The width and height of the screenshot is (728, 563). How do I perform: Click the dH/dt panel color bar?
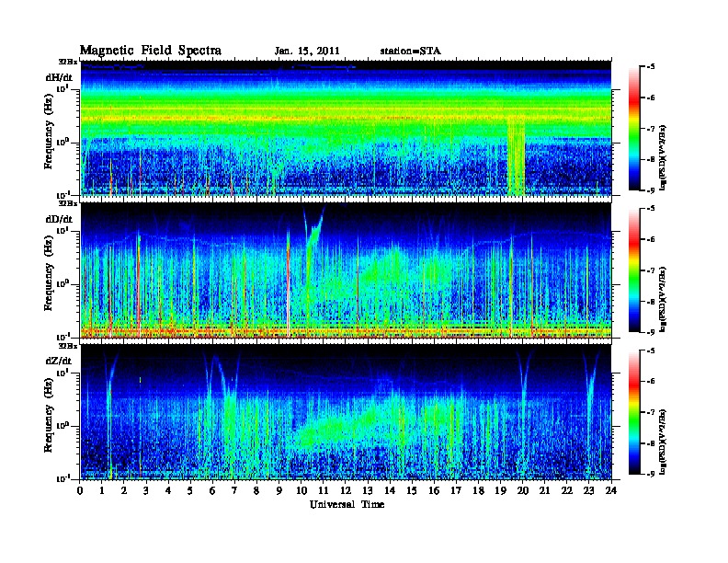(634, 129)
